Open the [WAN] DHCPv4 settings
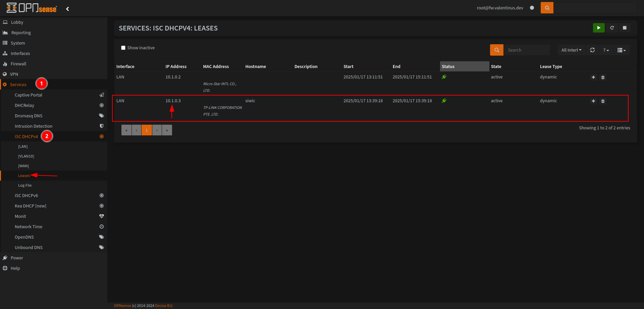Screen dimensions: 644x309 (23, 166)
